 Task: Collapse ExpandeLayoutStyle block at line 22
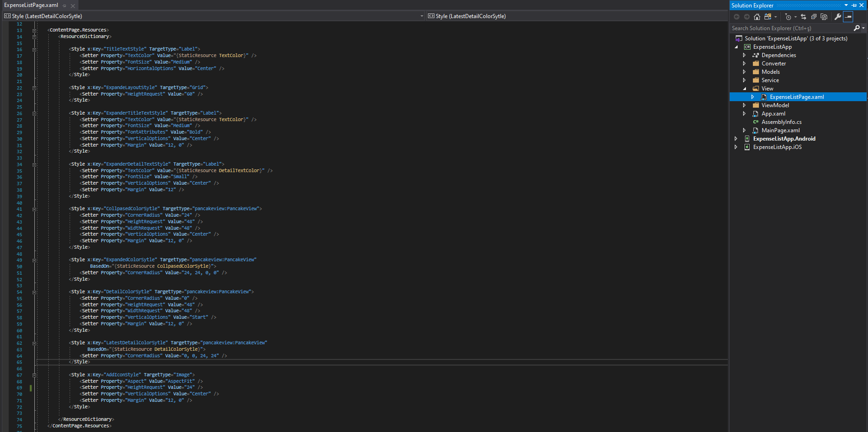pyautogui.click(x=34, y=88)
